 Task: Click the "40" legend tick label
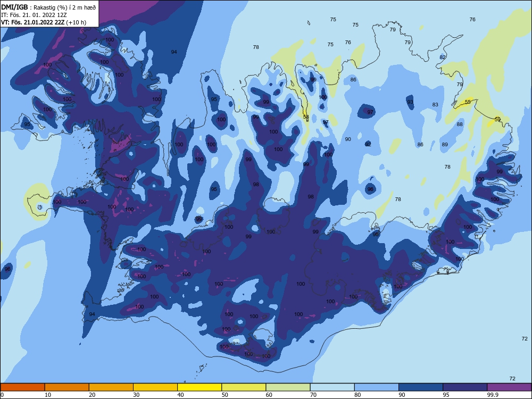(x=181, y=395)
